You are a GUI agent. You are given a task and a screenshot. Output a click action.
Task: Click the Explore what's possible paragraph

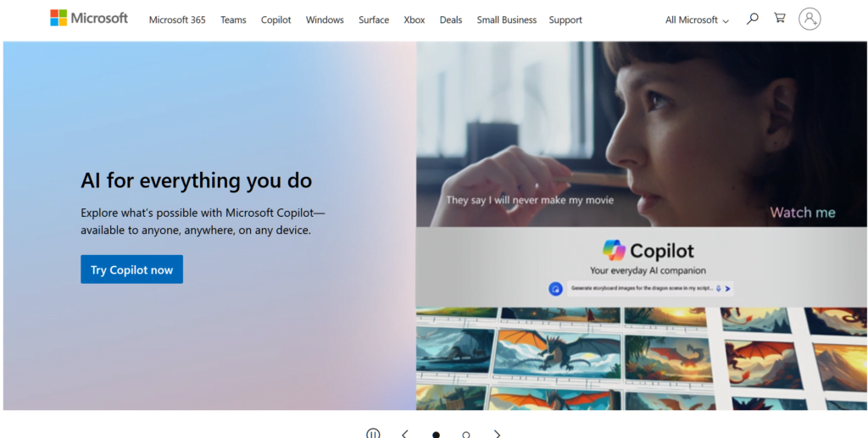click(203, 221)
